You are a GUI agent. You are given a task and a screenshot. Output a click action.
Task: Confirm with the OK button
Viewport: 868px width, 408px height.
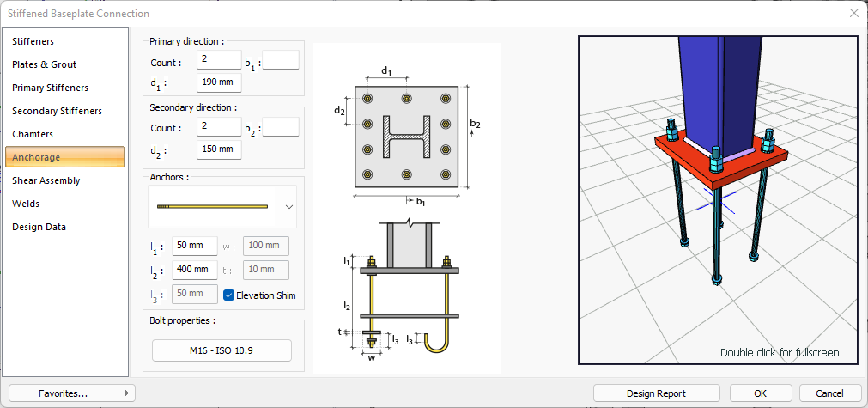point(760,393)
